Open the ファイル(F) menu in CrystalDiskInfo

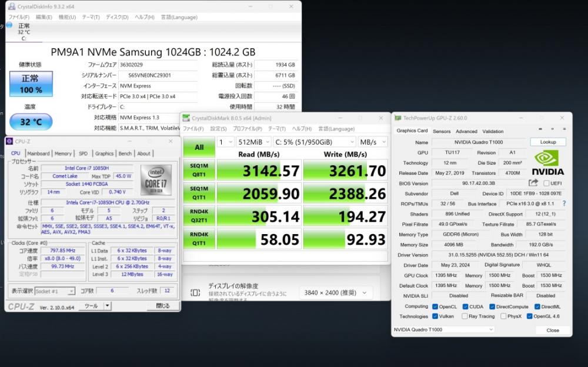click(x=19, y=17)
